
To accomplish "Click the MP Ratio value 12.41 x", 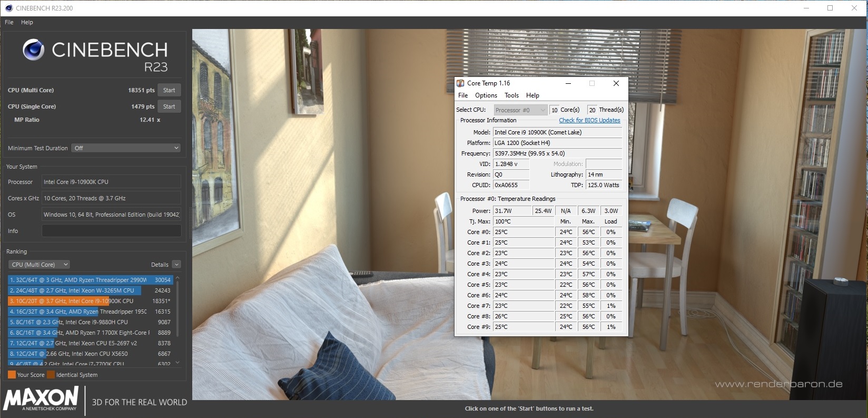I will [x=150, y=120].
